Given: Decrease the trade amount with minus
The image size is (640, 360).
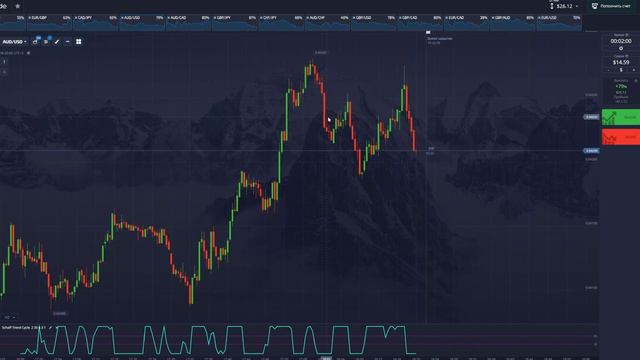Looking at the screenshot, I should [609, 70].
